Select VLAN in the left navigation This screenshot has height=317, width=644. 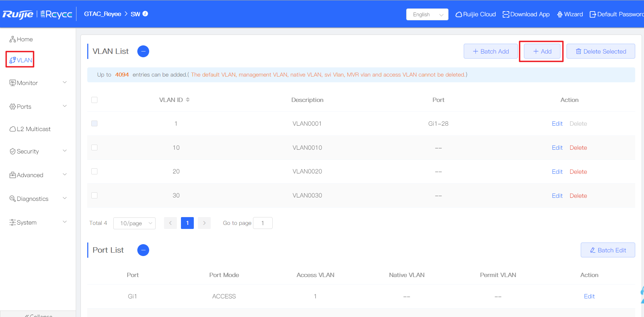[x=21, y=60]
